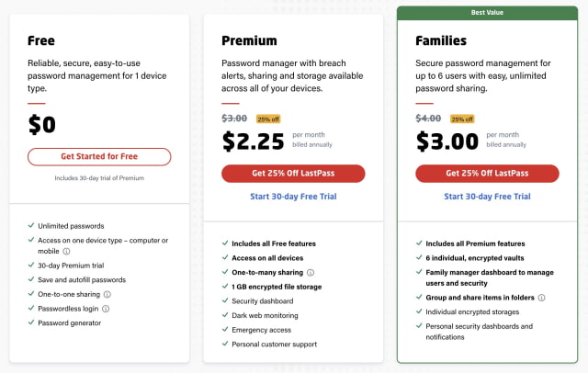Image resolution: width=588 pixels, height=373 pixels.
Task: Click checkmark beside 6 individual, encrypted vaults
Action: 419,258
